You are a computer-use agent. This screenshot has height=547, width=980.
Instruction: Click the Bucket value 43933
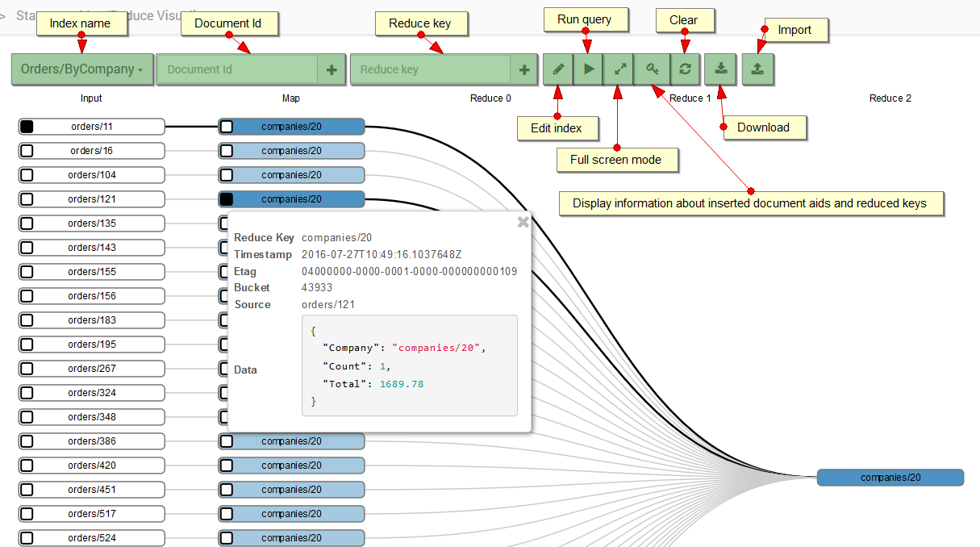pos(317,288)
